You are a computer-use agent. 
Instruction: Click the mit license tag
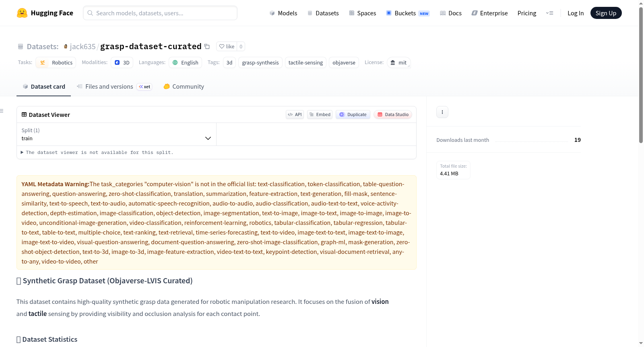tap(399, 62)
